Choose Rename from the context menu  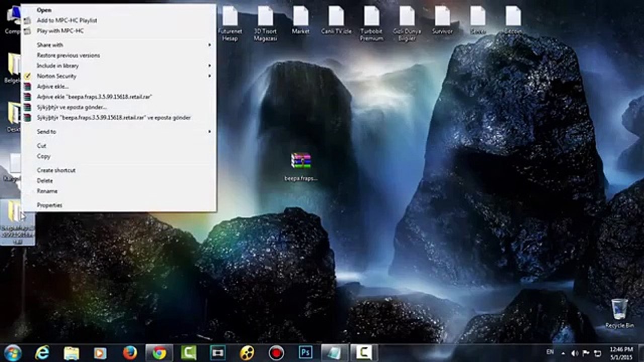tap(47, 191)
